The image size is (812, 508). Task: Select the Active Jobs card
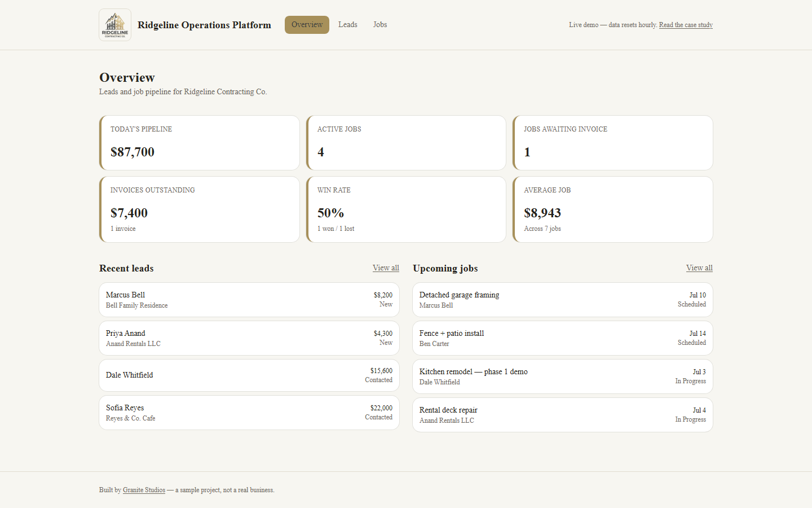coord(406,143)
